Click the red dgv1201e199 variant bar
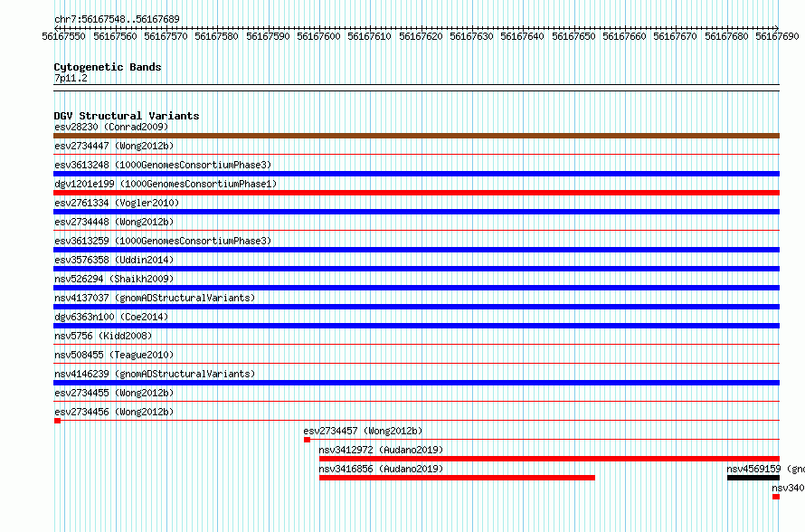Image resolution: width=805 pixels, height=532 pixels. click(x=416, y=193)
